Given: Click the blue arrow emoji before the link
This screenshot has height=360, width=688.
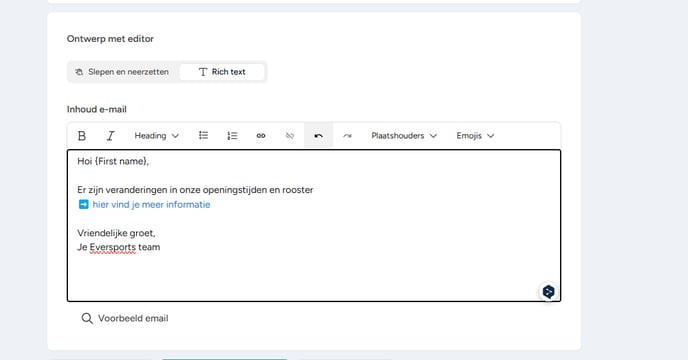Looking at the screenshot, I should pyautogui.click(x=83, y=205).
